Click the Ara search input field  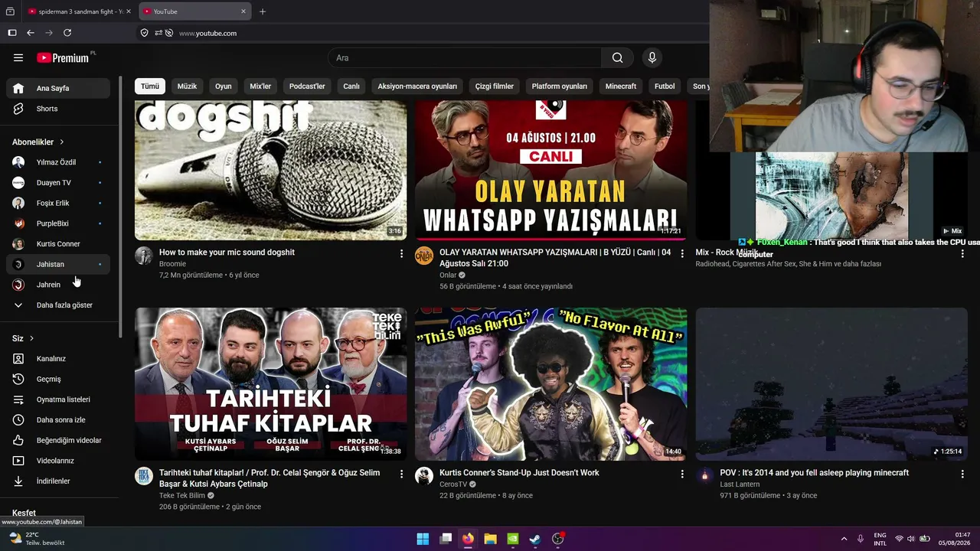(465, 58)
